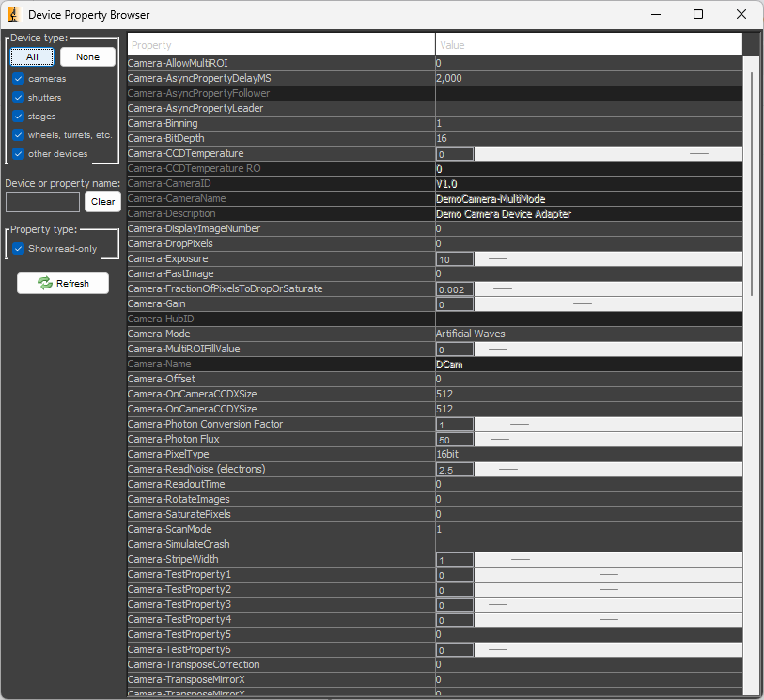Screen dimensions: 764x700
Task: Click the Refresh button with green arrows
Action: point(63,283)
